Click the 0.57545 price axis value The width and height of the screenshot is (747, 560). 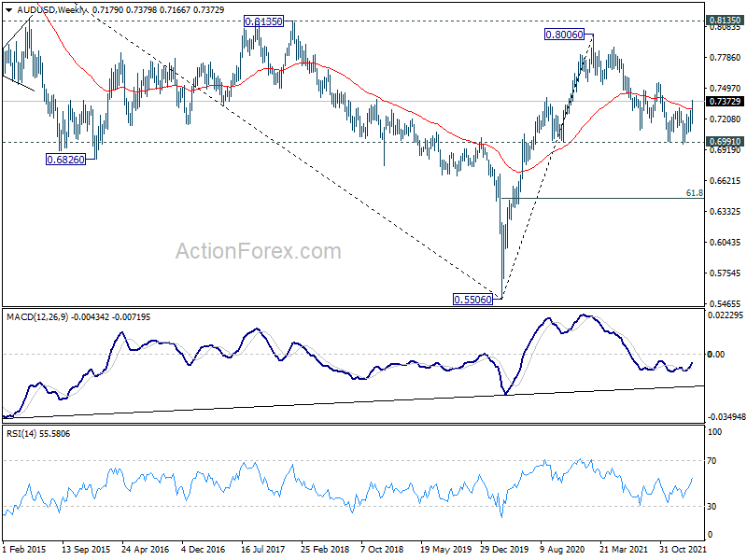pos(726,273)
